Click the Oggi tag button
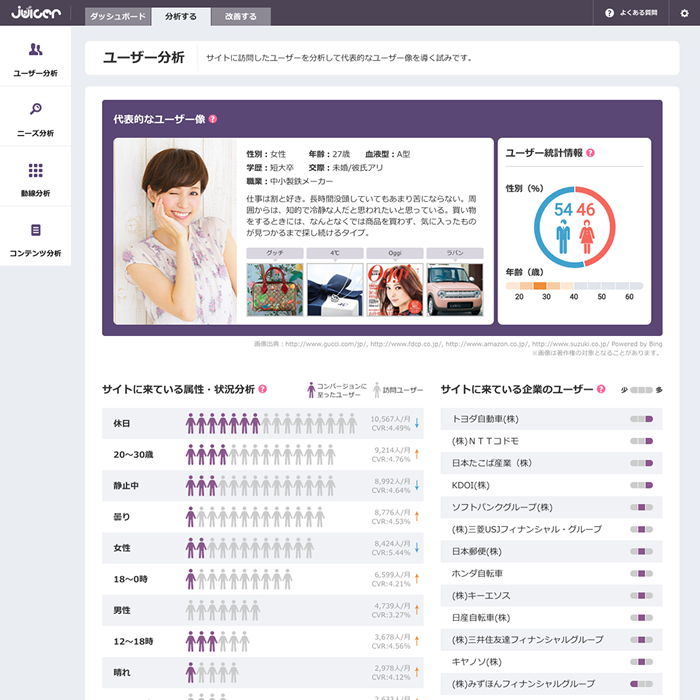The image size is (700, 700). 395,253
